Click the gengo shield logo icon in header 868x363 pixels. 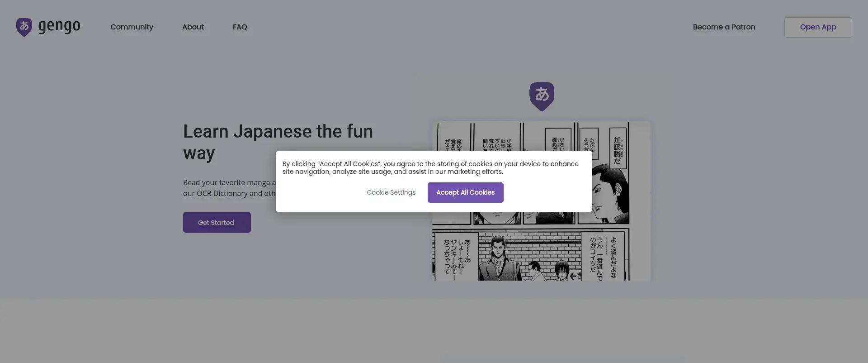coord(24,27)
